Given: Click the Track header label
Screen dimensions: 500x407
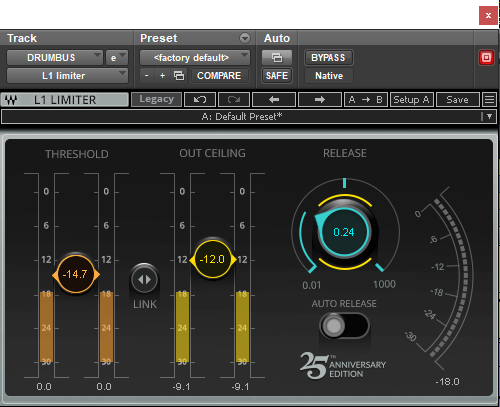Looking at the screenshot, I should pos(22,38).
